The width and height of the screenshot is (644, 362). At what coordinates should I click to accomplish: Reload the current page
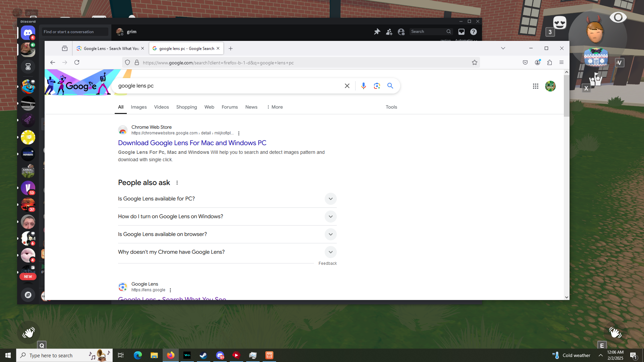coord(77,63)
